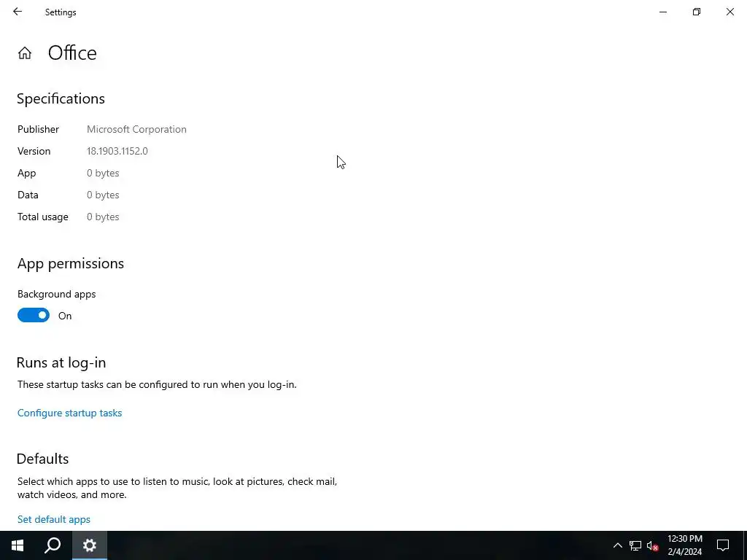This screenshot has height=560, width=747.
Task: Minimize the Settings window
Action: [x=662, y=12]
